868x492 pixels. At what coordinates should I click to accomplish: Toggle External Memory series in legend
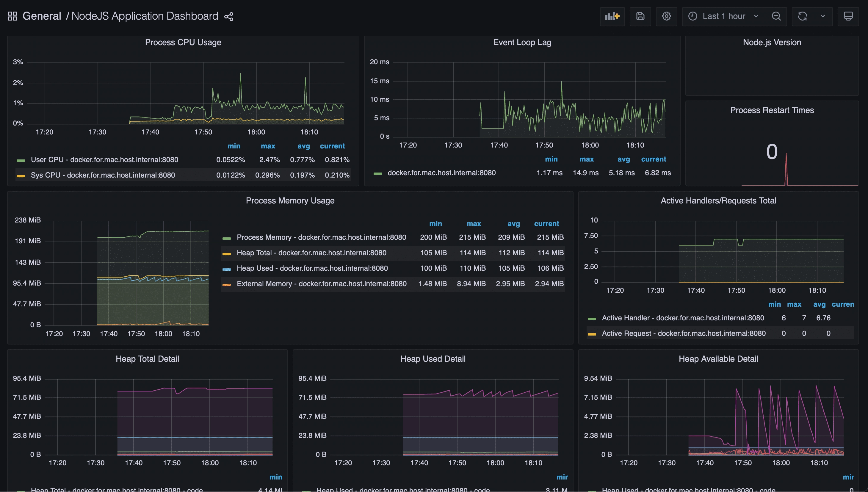[x=322, y=284]
